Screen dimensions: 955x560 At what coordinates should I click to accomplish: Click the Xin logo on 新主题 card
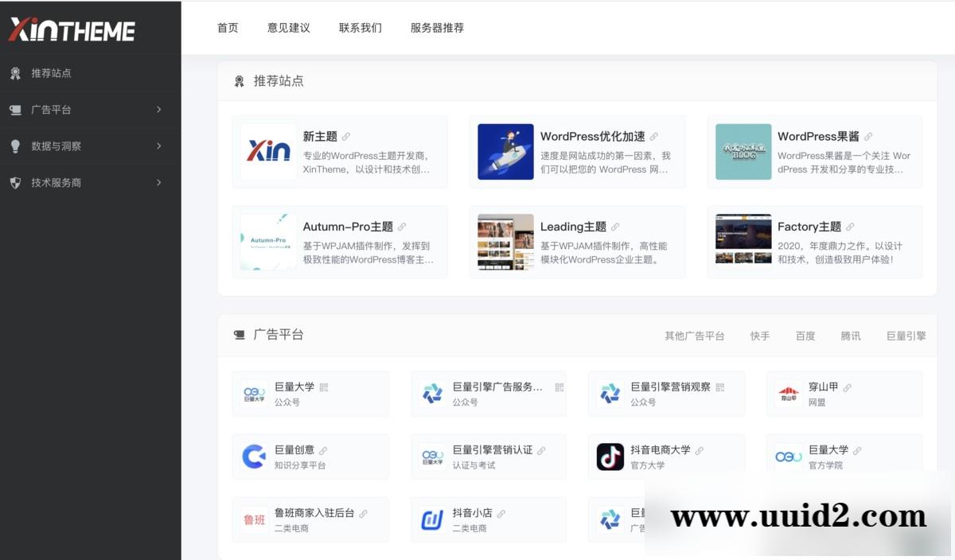coord(267,151)
